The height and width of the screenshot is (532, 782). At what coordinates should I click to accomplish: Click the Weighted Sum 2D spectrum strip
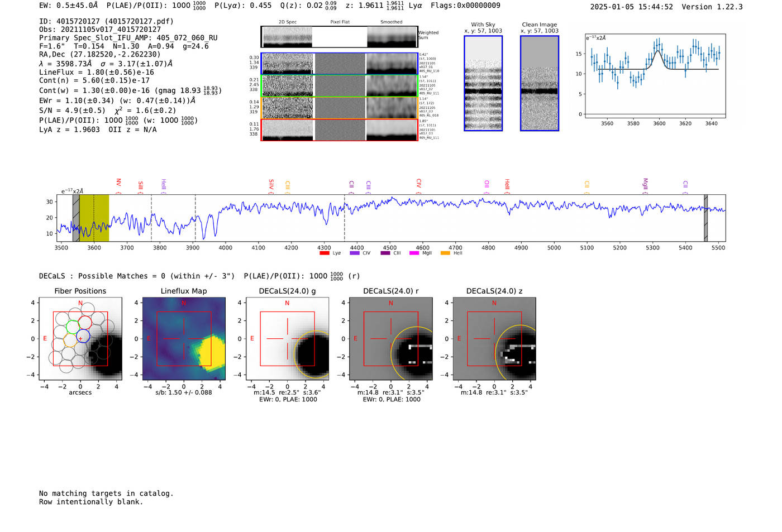(x=339, y=37)
